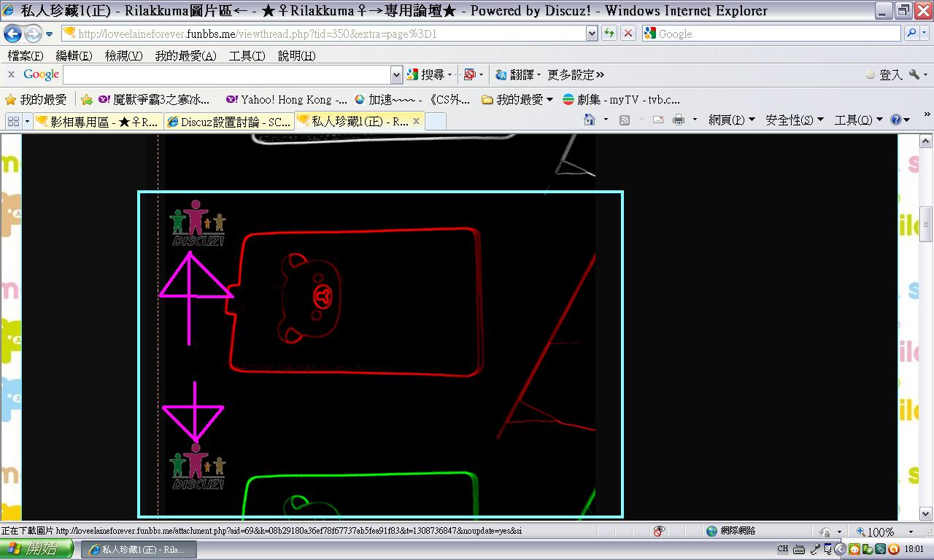Click the add-to-favorites bar star icon
This screenshot has height=560, width=934.
click(x=87, y=100)
